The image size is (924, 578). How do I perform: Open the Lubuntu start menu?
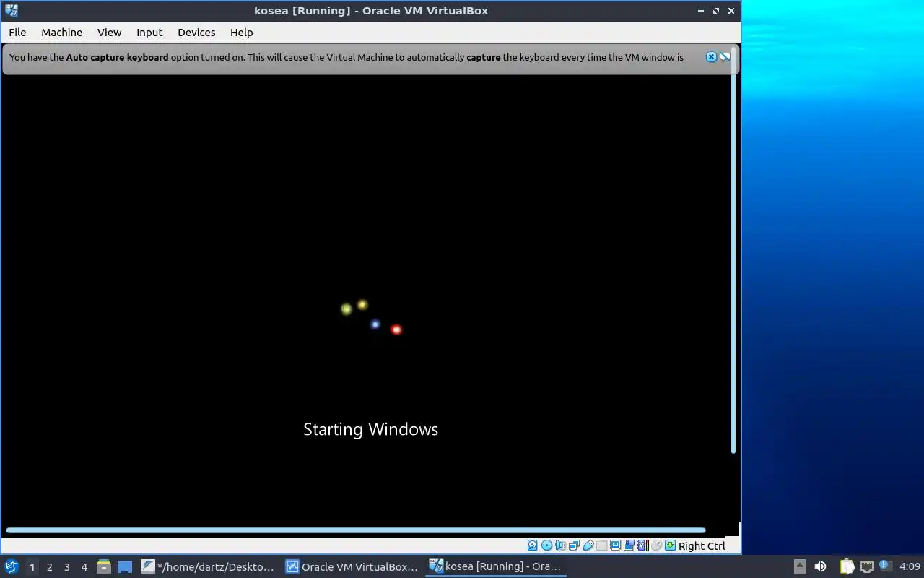[x=11, y=566]
